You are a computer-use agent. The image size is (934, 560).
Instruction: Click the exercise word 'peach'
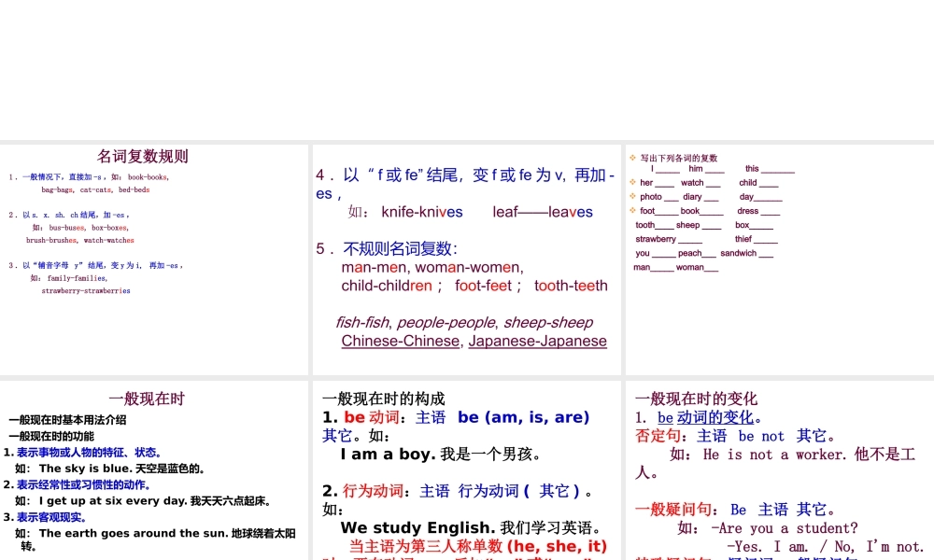(690, 254)
